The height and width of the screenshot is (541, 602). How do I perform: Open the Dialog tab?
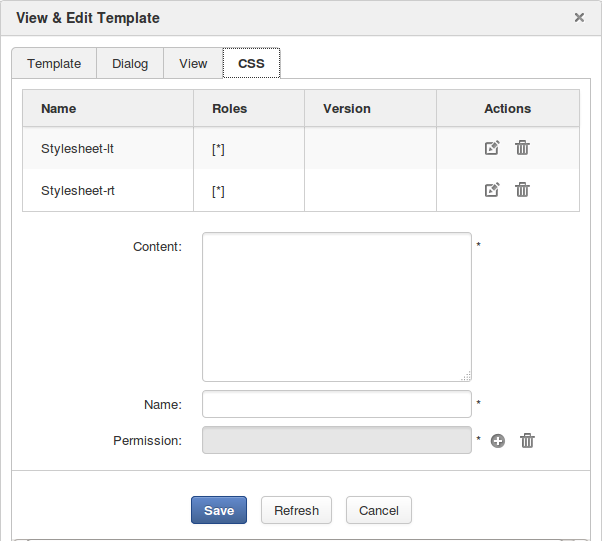[x=130, y=63]
